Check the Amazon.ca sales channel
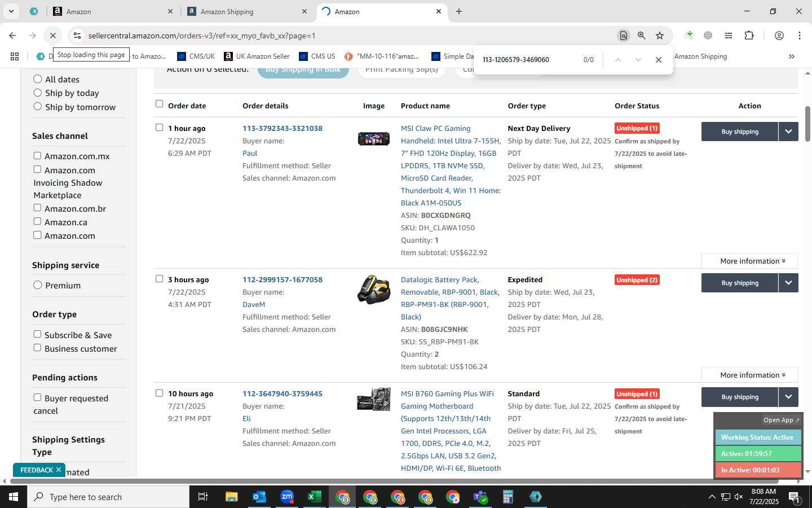Viewport: 812px width, 508px height. (x=37, y=221)
